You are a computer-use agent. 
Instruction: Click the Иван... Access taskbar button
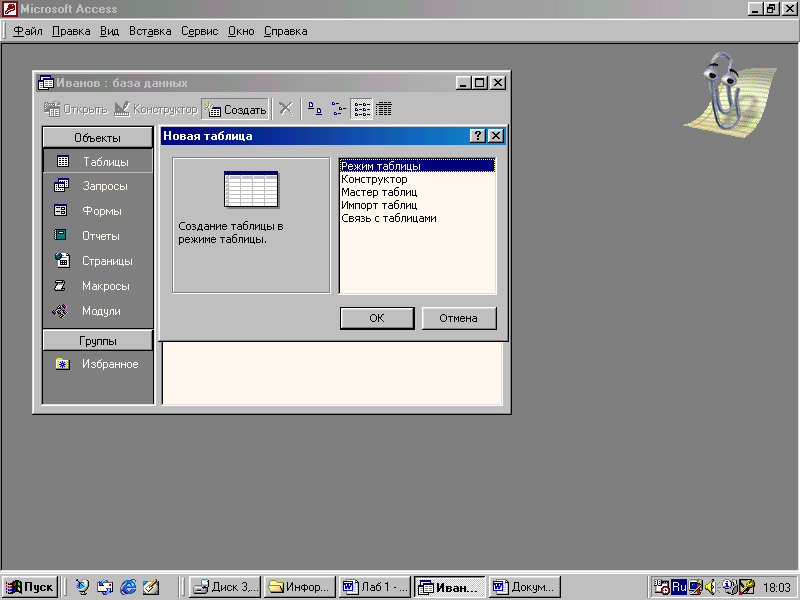click(x=449, y=587)
